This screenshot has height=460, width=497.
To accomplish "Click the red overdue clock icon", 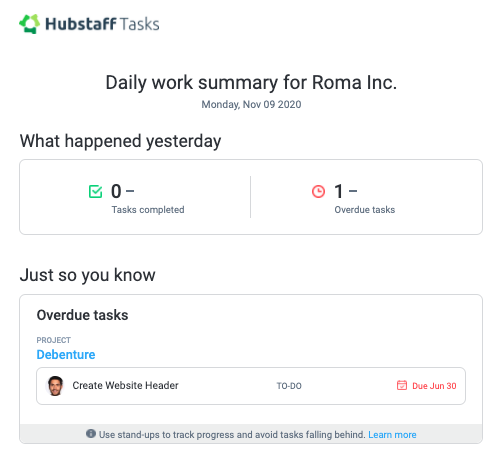I will click(x=318, y=192).
